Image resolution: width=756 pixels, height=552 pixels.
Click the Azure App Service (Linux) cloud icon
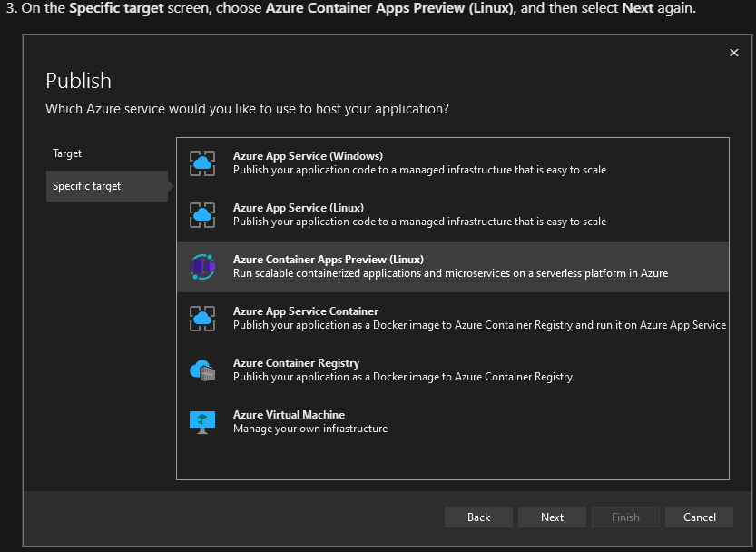point(202,215)
